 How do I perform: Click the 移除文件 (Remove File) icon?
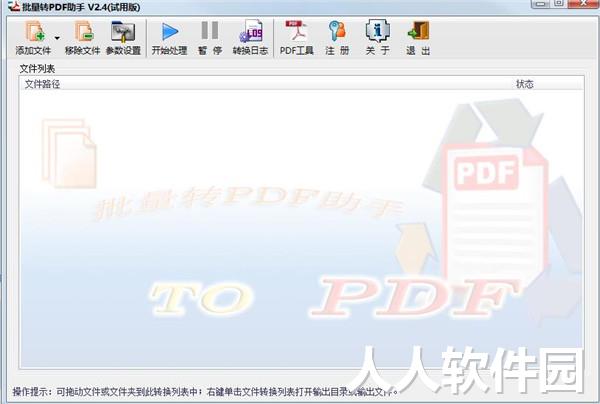[x=82, y=37]
